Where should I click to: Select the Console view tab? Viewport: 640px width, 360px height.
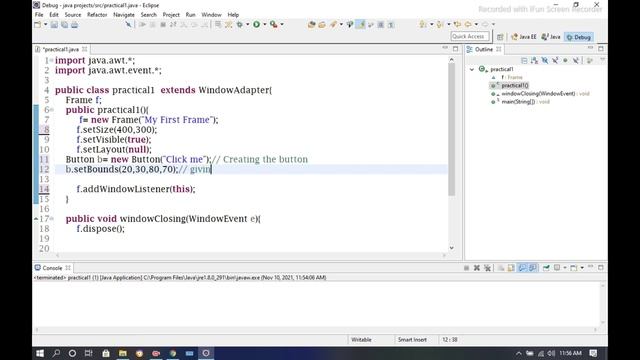(x=52, y=268)
